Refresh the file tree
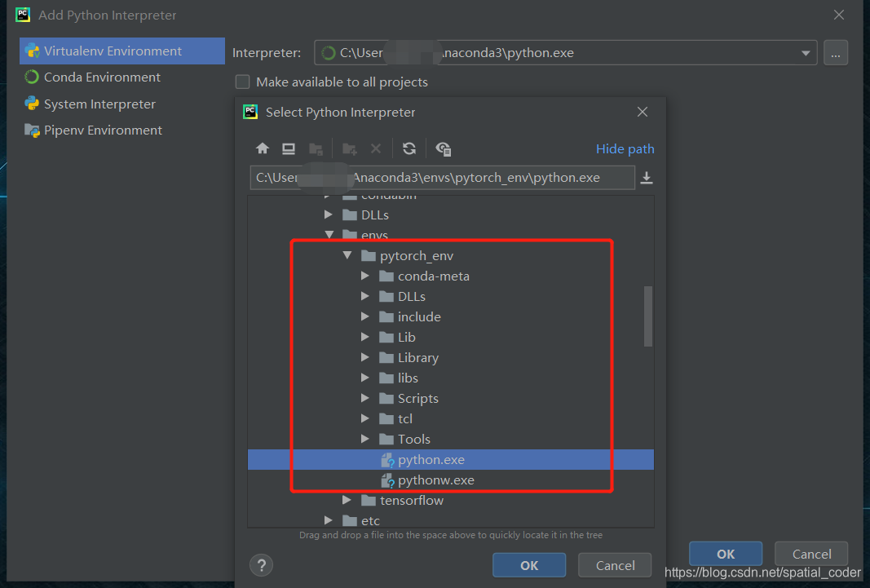 [409, 148]
